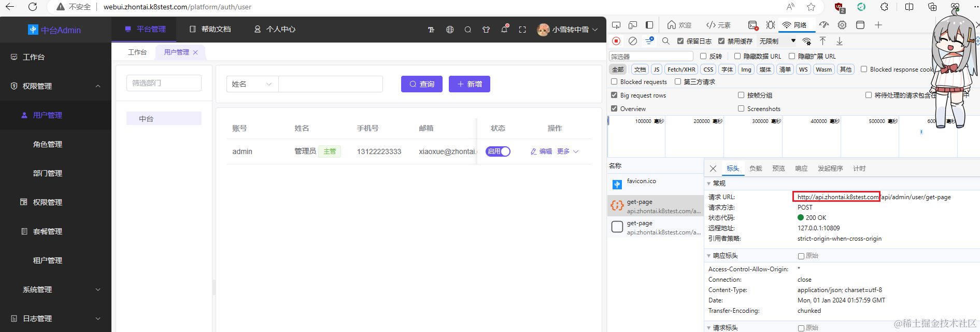Image resolution: width=980 pixels, height=332 pixels.
Task: Open language globe icon in header
Action: pos(450,30)
